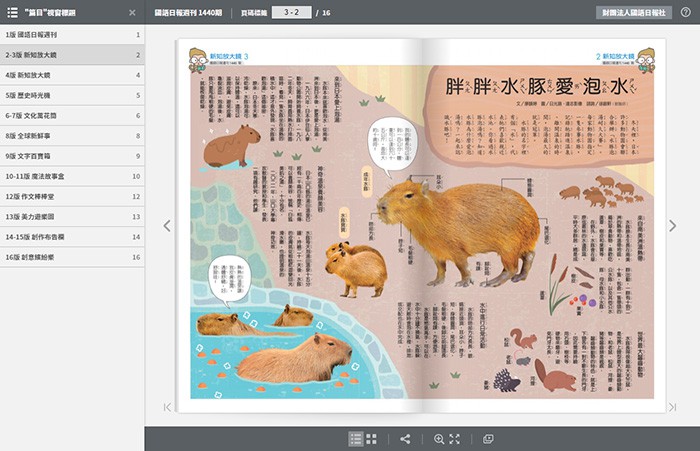
Task: Click the share icon
Action: pos(405,438)
